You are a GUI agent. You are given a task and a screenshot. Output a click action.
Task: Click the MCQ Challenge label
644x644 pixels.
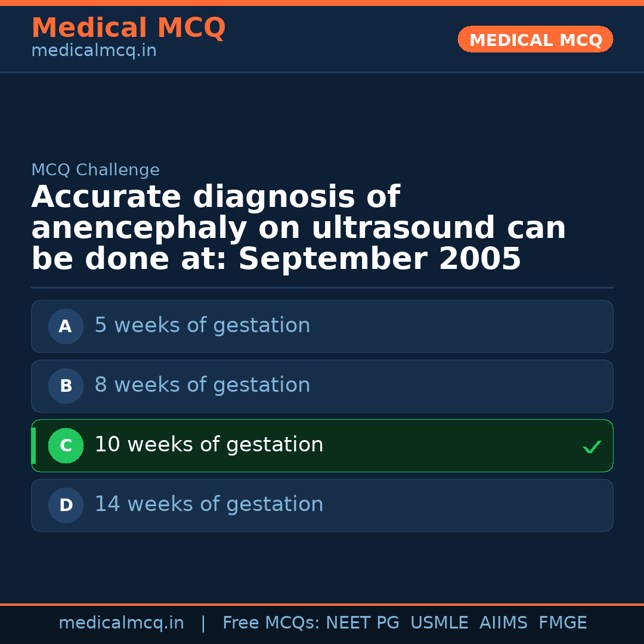point(95,170)
